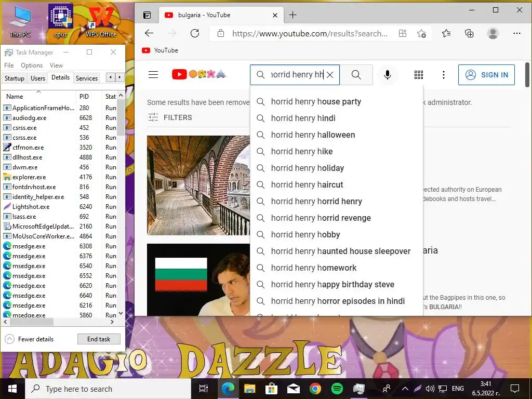Refresh the YouTube page
Image resolution: width=532 pixels, height=399 pixels.
[x=195, y=33]
